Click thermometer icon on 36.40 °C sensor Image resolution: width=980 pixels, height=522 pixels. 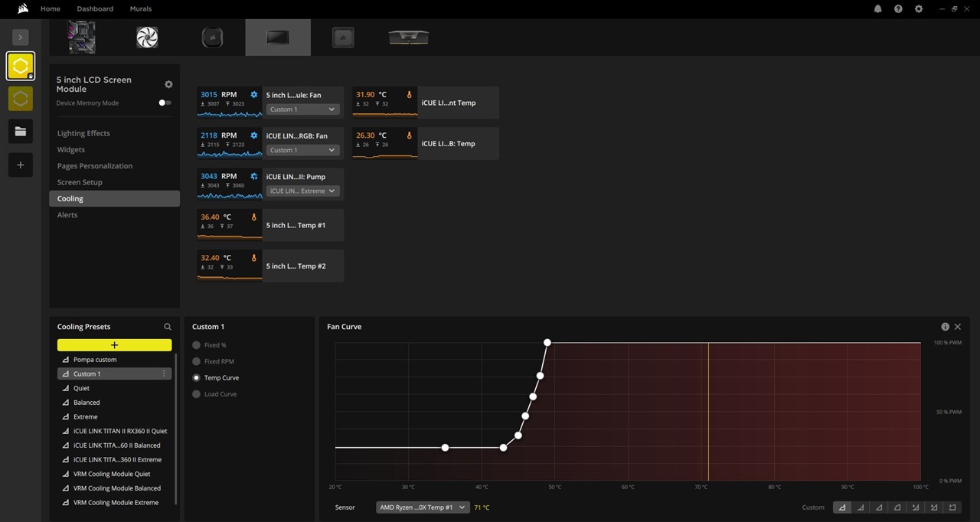tap(254, 217)
